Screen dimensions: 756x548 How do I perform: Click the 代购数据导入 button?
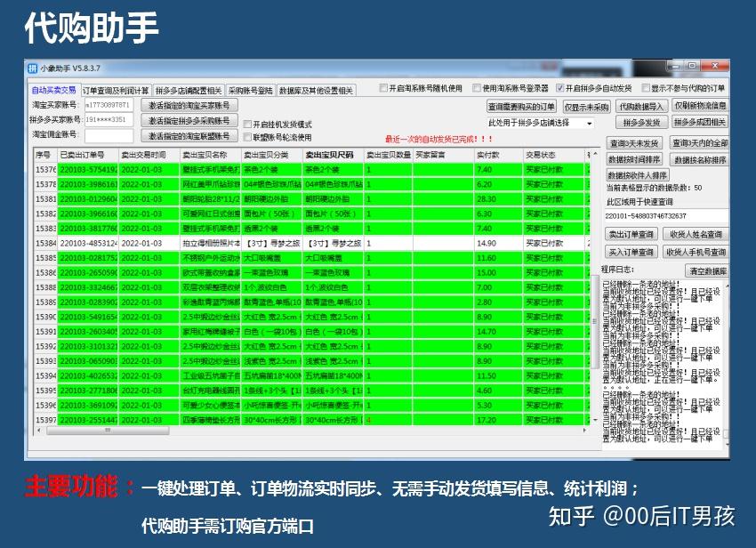point(642,106)
